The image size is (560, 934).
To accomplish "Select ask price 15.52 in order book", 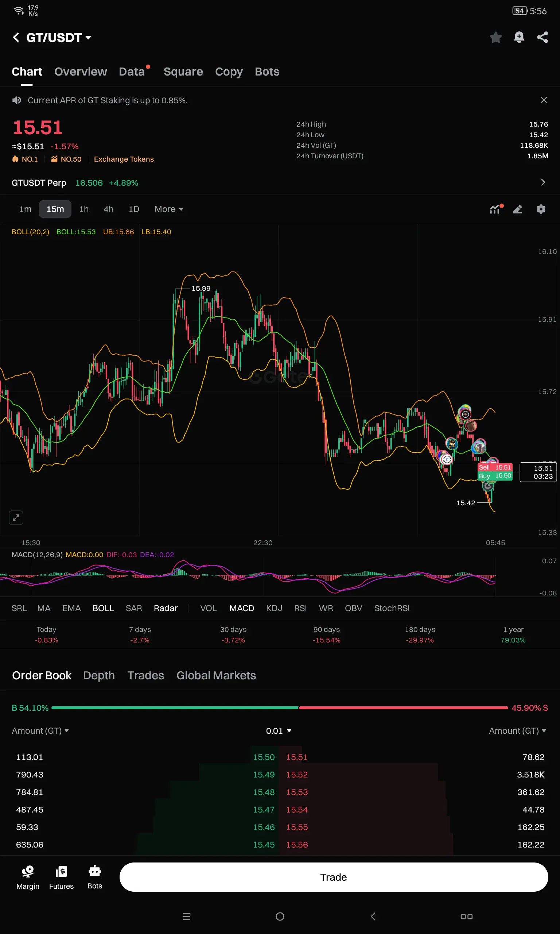I will click(x=297, y=774).
